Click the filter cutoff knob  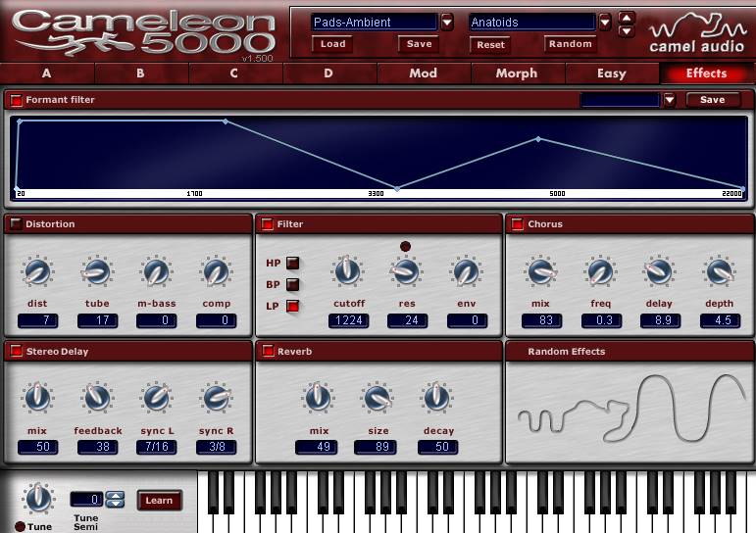347,270
